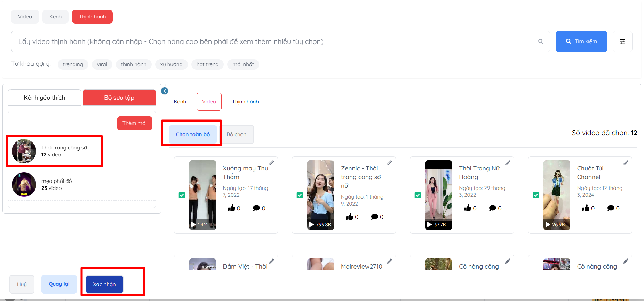Deselect the Zennic video checkbox
Image resolution: width=644 pixels, height=301 pixels.
point(300,195)
